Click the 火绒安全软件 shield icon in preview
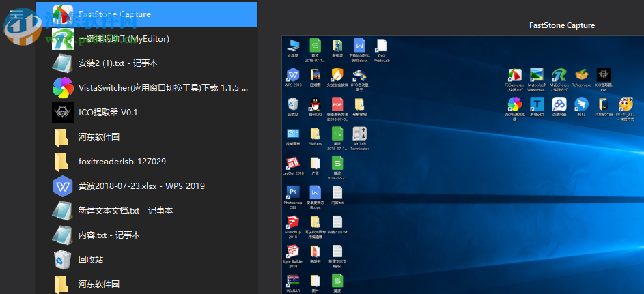The image size is (644, 294). [x=337, y=74]
